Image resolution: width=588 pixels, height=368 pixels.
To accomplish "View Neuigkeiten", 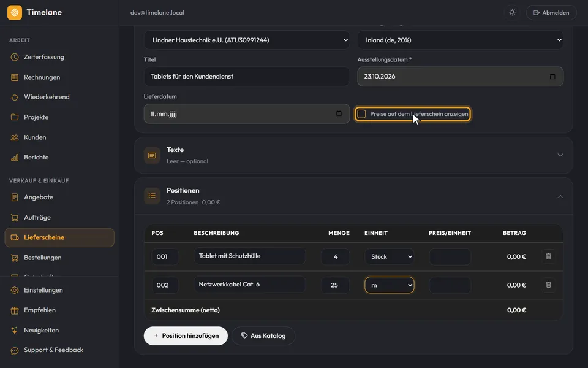I will [59, 331].
